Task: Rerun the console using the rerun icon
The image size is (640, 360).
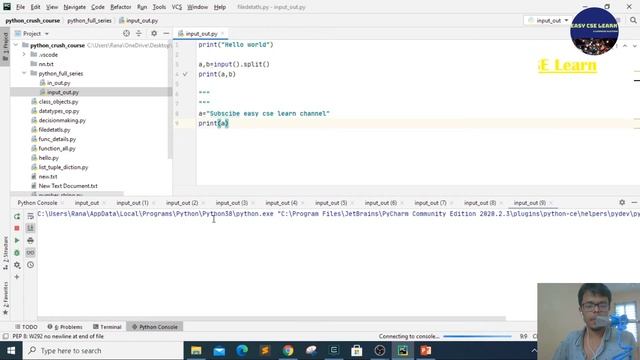Action: coord(17,216)
